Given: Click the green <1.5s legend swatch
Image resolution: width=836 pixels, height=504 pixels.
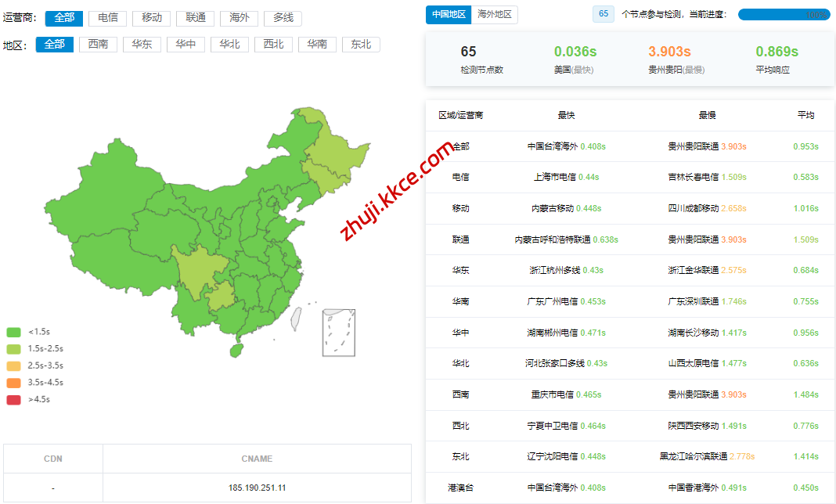Looking at the screenshot, I should coord(13,332).
